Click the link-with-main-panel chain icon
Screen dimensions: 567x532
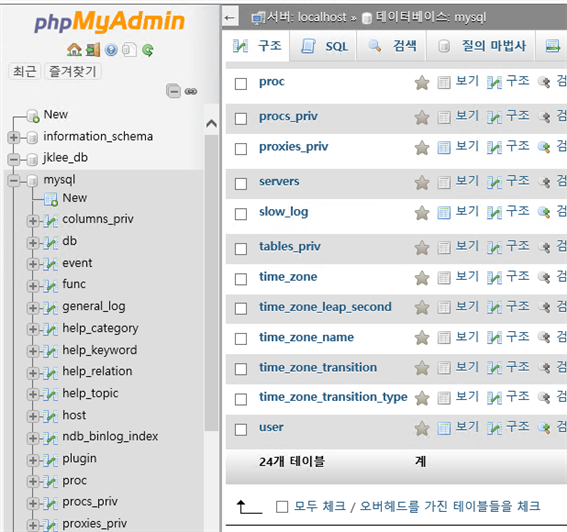[191, 91]
